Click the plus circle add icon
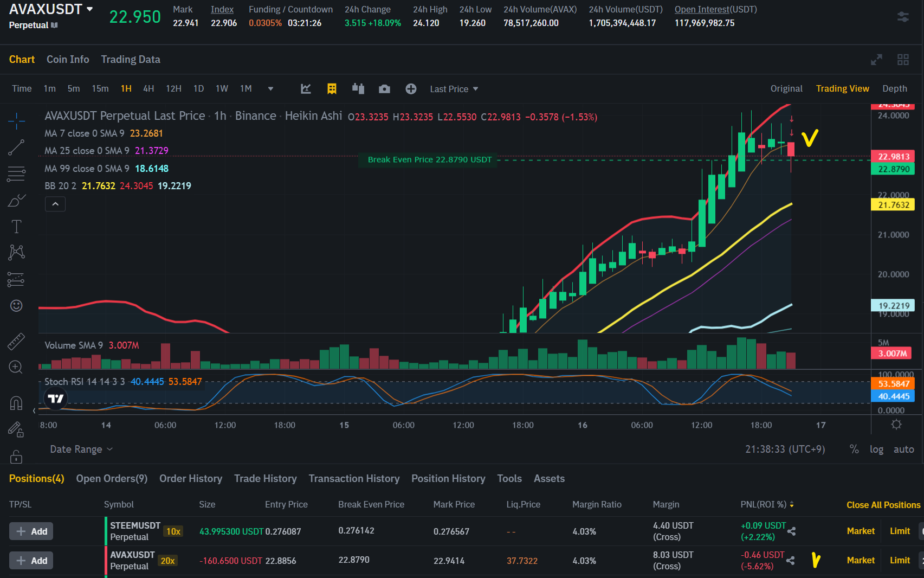 click(411, 89)
